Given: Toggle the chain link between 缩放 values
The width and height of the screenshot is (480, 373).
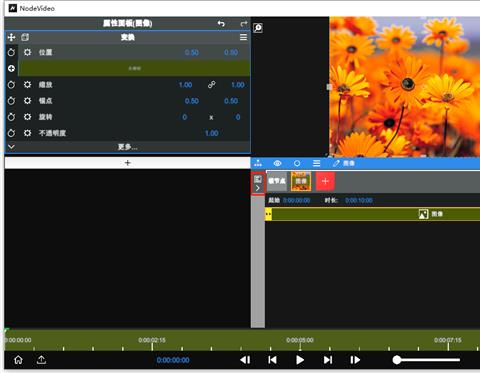Looking at the screenshot, I should [x=211, y=85].
